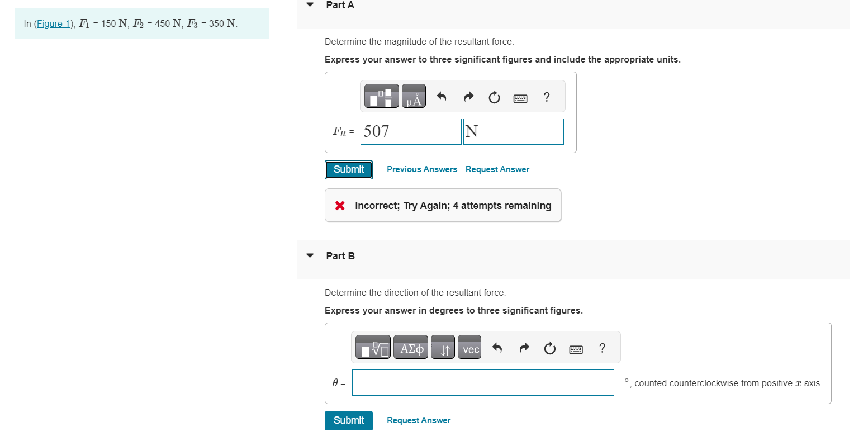Image resolution: width=868 pixels, height=436 pixels.
Task: Click the Part A heading text
Action: [x=340, y=5]
